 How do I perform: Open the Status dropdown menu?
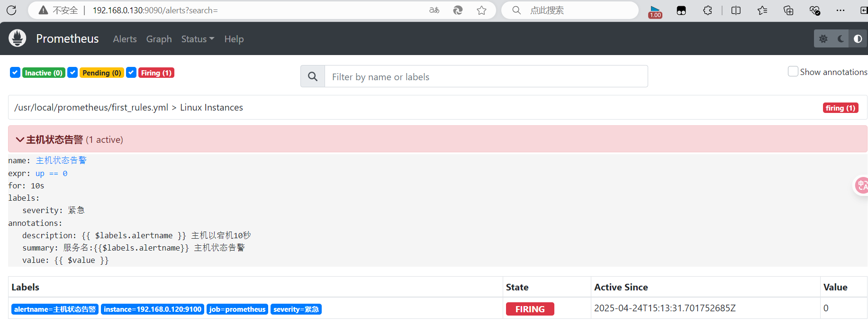pyautogui.click(x=198, y=39)
